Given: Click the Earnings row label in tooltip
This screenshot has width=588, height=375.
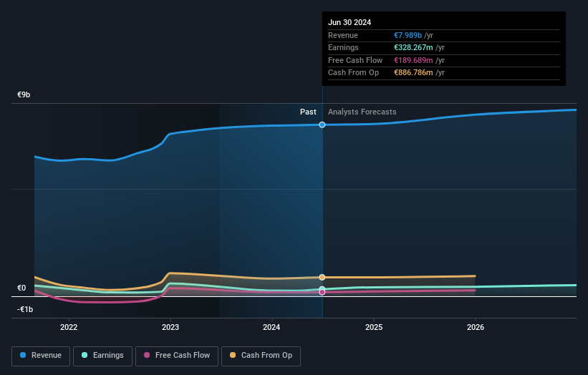Looking at the screenshot, I should (x=343, y=47).
